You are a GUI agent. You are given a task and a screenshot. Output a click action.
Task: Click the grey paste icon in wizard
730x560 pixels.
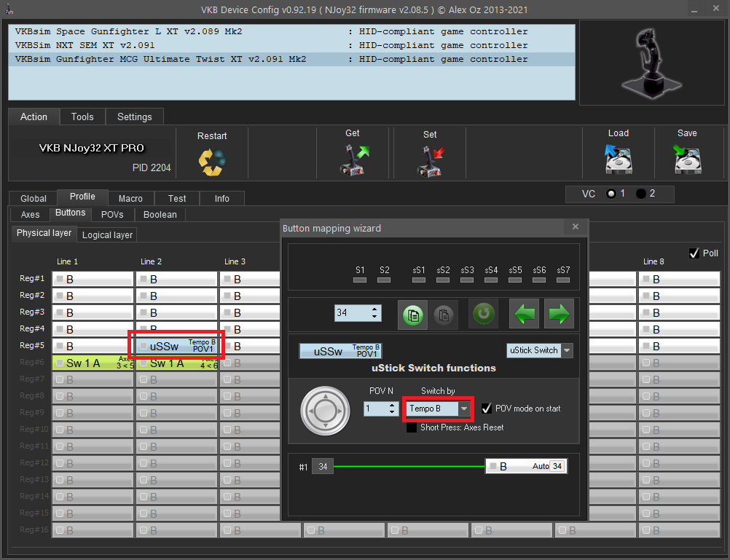click(x=443, y=315)
